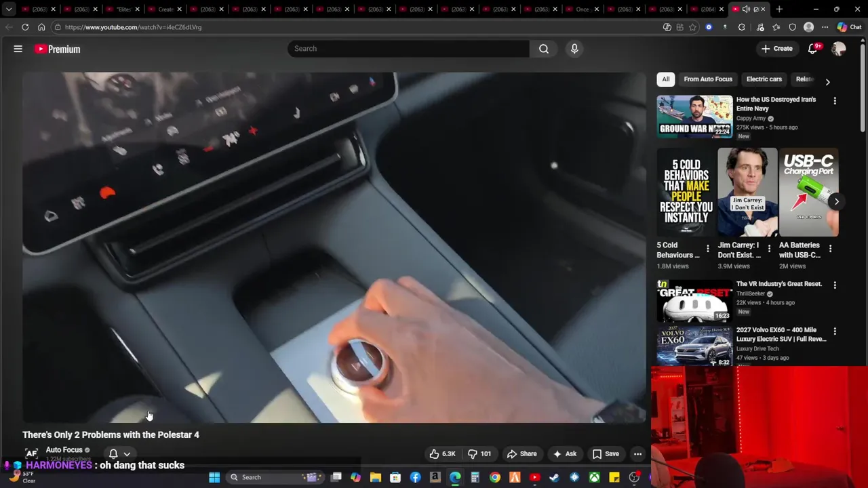Share the video with Share button
This screenshot has height=488, width=868.
pos(521,454)
